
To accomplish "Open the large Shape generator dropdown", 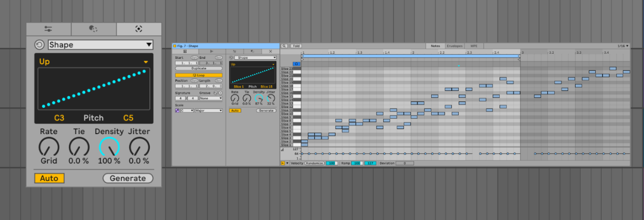I will coord(101,45).
